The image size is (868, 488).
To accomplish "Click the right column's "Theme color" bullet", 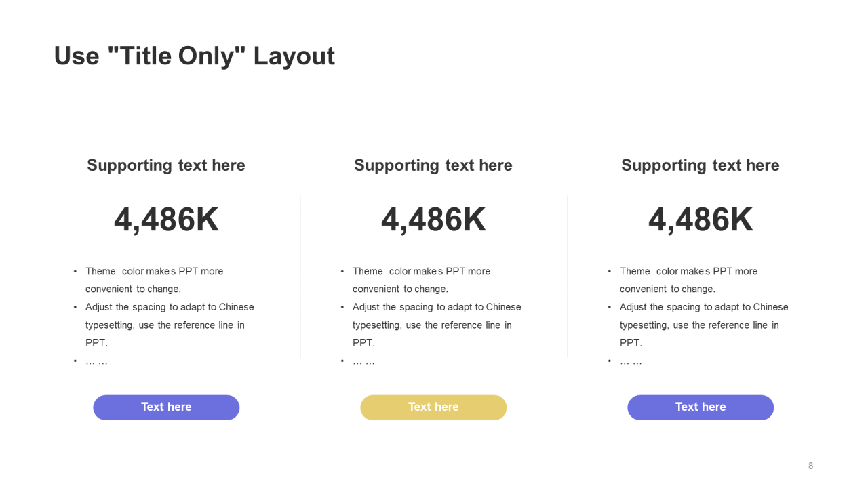I will tap(689, 280).
